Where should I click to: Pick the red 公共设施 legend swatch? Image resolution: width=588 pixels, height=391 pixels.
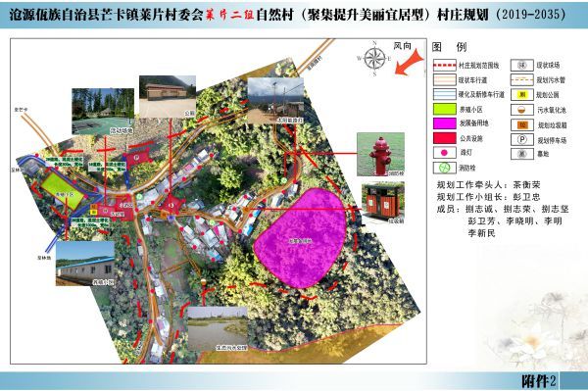pyautogui.click(x=444, y=138)
